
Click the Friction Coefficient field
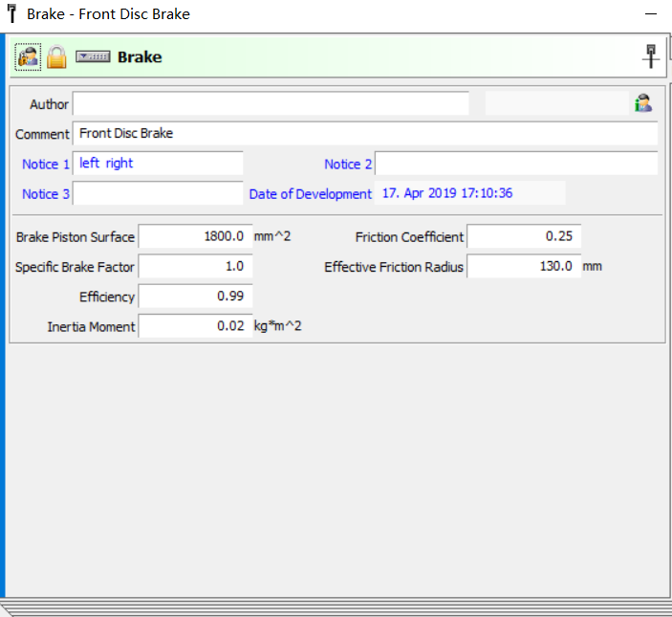click(x=524, y=236)
